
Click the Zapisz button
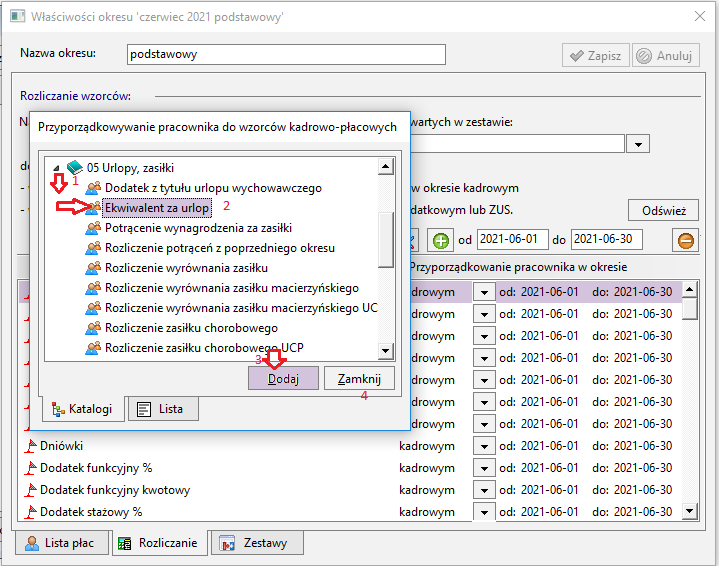596,55
